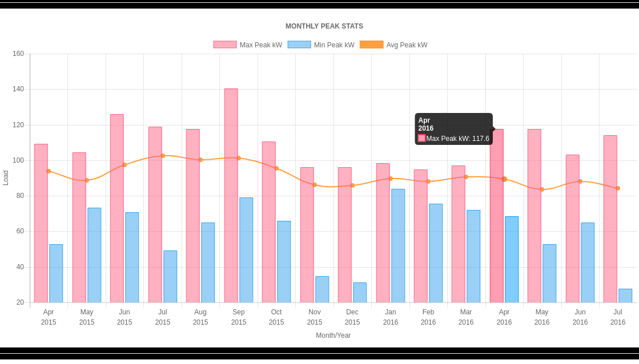The image size is (639, 364).
Task: Select the pink May 2016 max peak bar
Action: pos(534,216)
